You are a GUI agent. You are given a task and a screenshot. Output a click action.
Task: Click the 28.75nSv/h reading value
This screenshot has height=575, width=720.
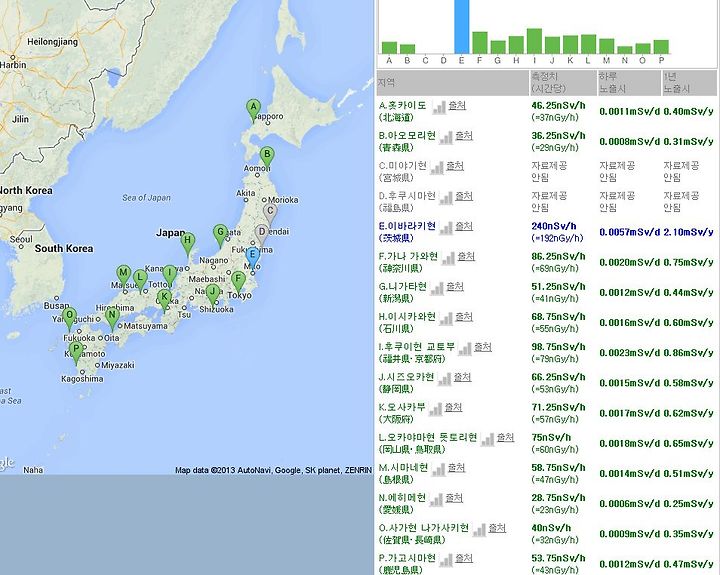(558, 498)
